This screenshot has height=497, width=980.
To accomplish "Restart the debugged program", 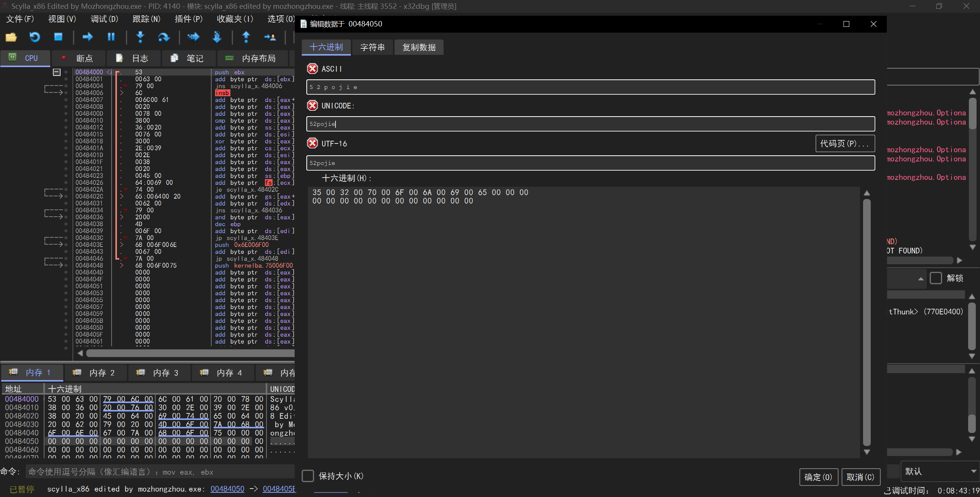I will coord(35,37).
